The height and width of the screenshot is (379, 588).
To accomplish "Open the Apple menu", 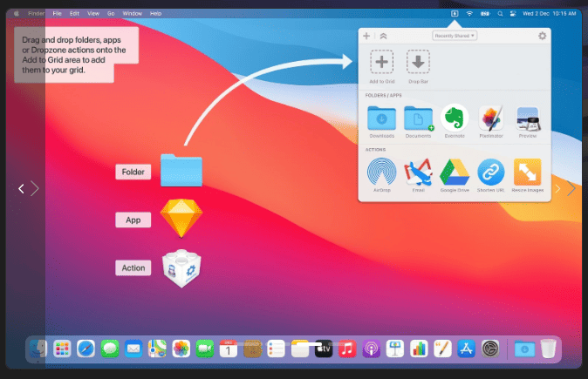I will pos(17,13).
